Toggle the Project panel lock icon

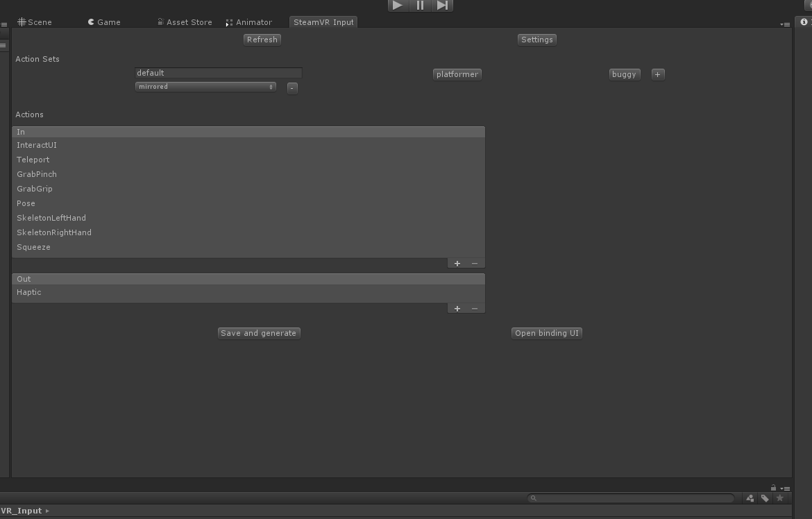pos(773,488)
